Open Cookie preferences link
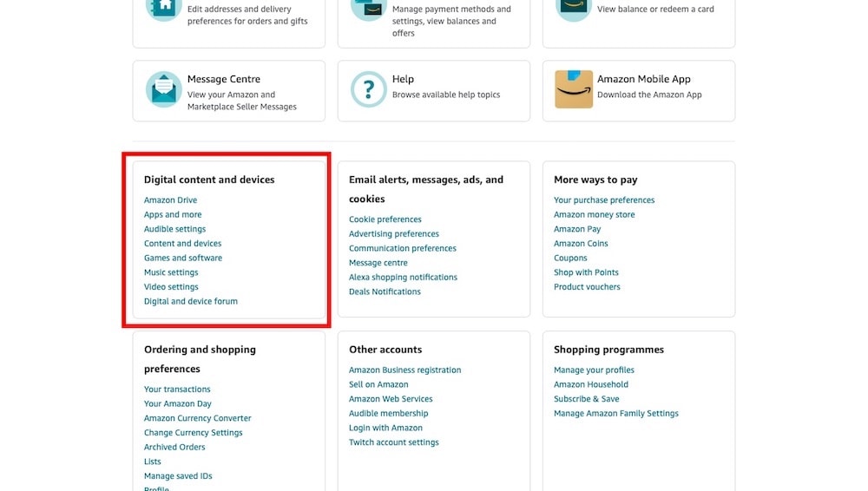 [x=385, y=219]
